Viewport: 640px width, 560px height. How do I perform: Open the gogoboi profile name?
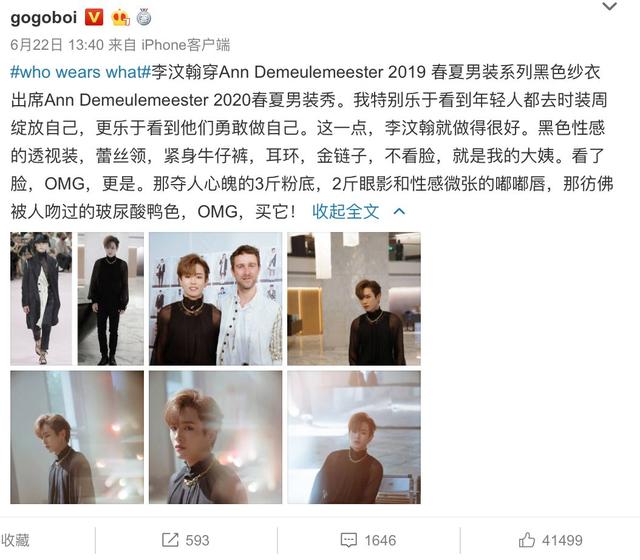pyautogui.click(x=44, y=18)
